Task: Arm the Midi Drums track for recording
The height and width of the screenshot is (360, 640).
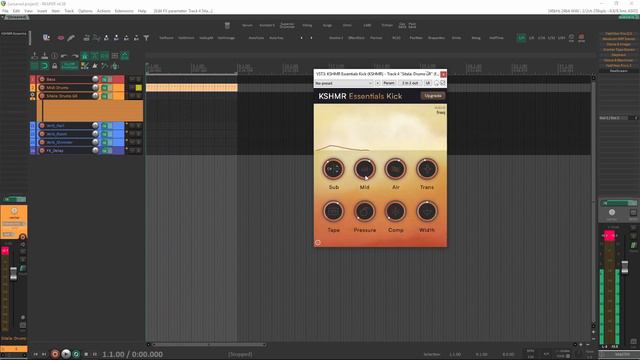Action: (x=42, y=87)
